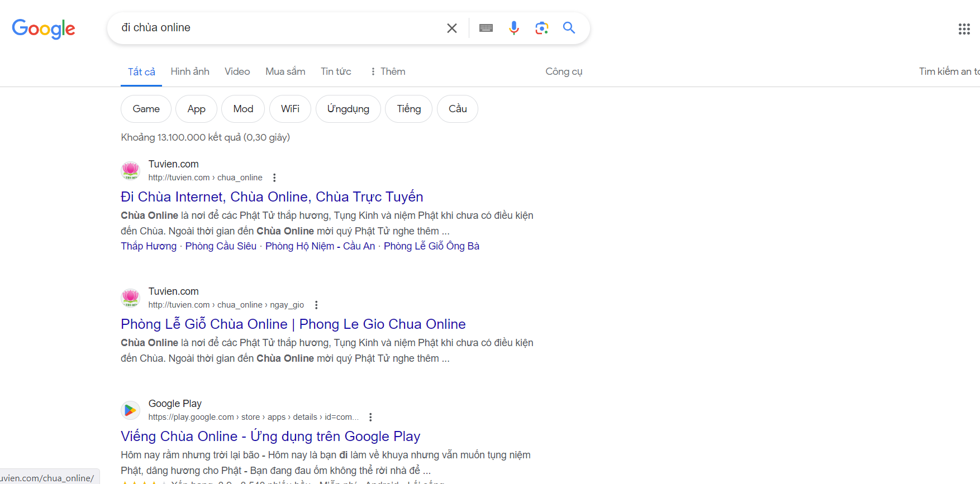Start voice search with microphone
The height and width of the screenshot is (484, 980).
coord(513,28)
